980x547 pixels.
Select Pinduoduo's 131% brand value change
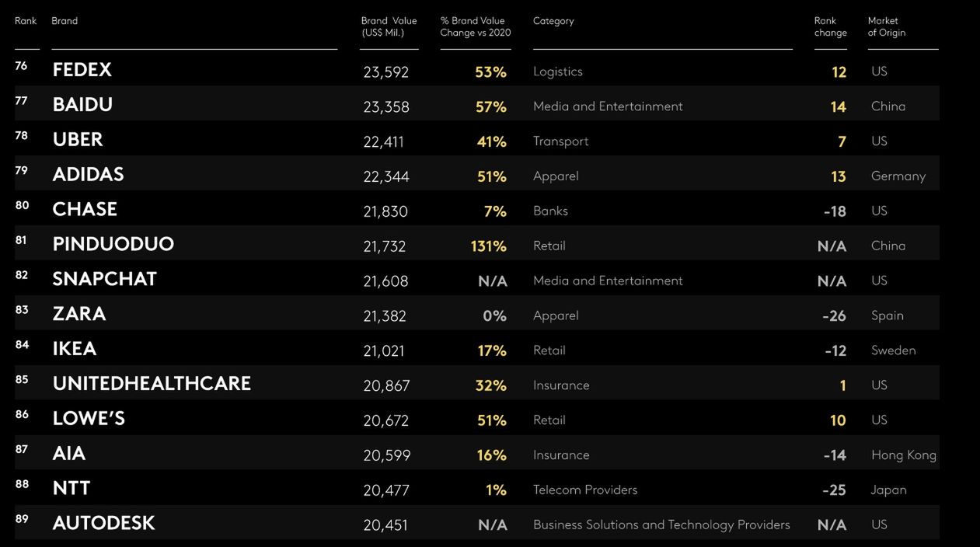pyautogui.click(x=488, y=246)
